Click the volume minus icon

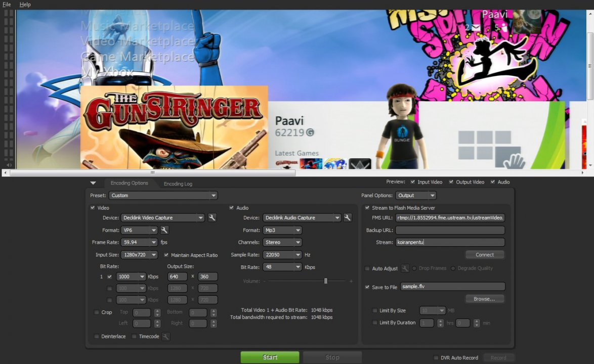(265, 281)
